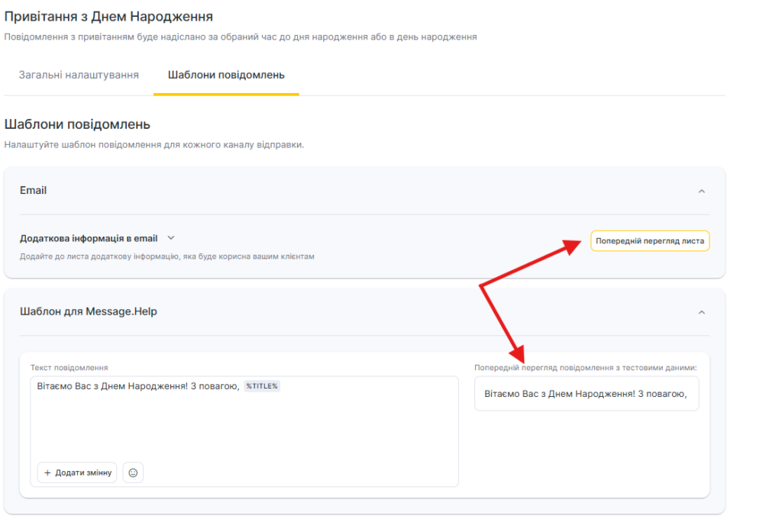Click the Шаблони повідомлень section heading

tap(77, 124)
